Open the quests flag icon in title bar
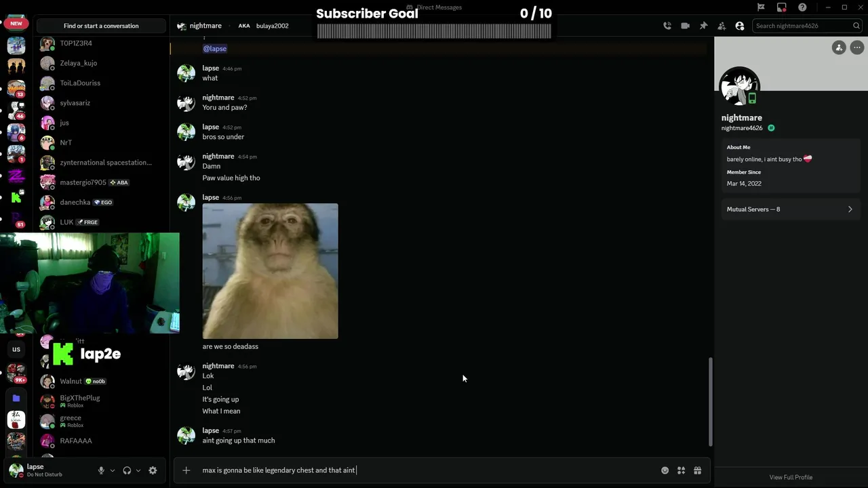 pyautogui.click(x=761, y=7)
